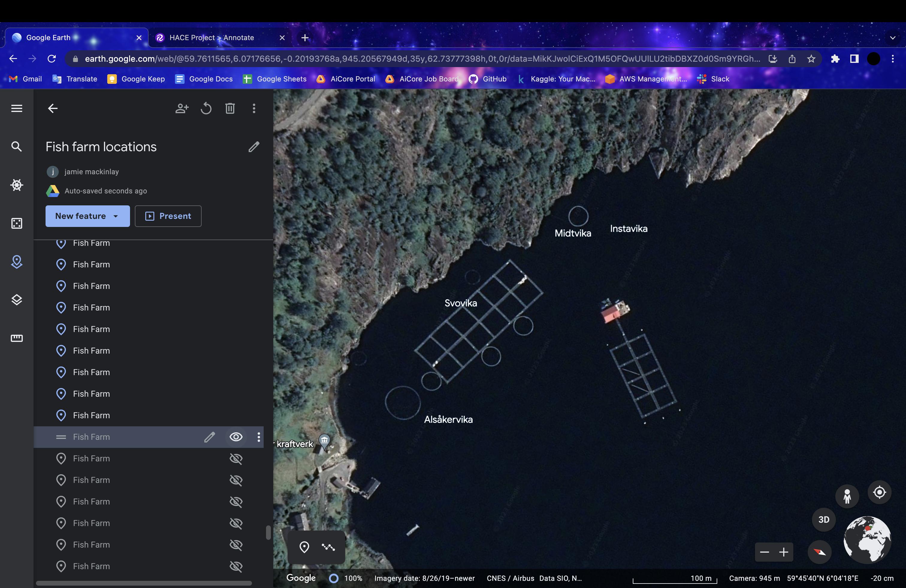Reset orientation with compass icon
This screenshot has width=906, height=588.
[x=820, y=552]
